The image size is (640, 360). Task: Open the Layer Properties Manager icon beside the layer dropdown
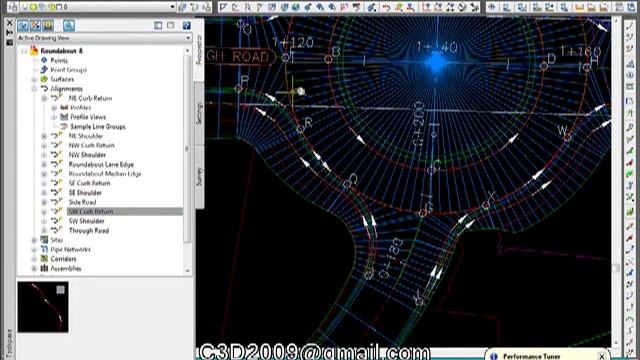click(13, 7)
